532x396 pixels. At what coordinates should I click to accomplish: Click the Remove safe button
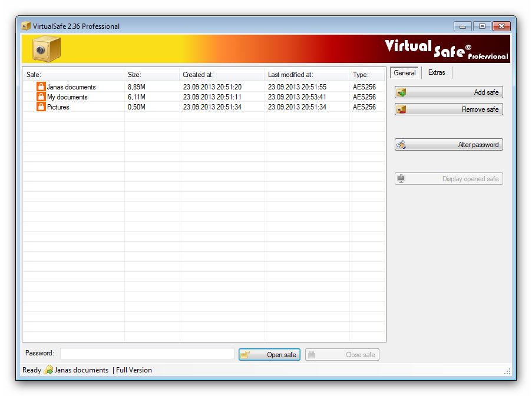click(448, 109)
